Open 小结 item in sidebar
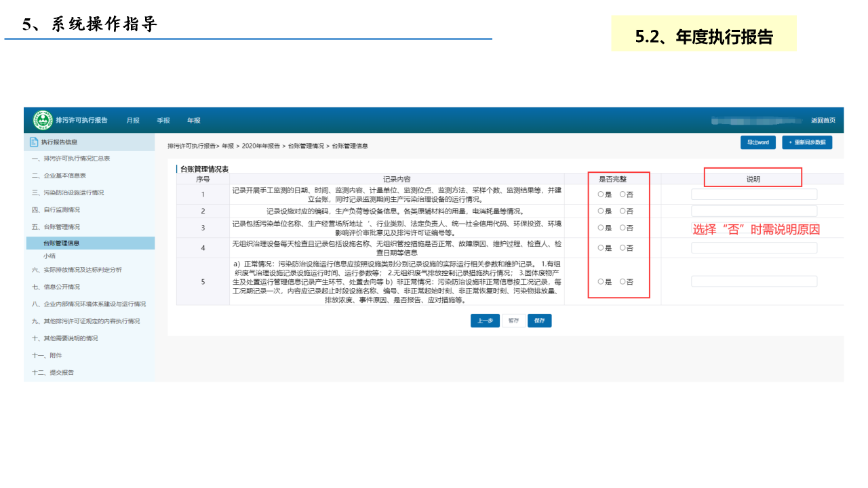Screen dimensions: 868x488 pos(50,256)
